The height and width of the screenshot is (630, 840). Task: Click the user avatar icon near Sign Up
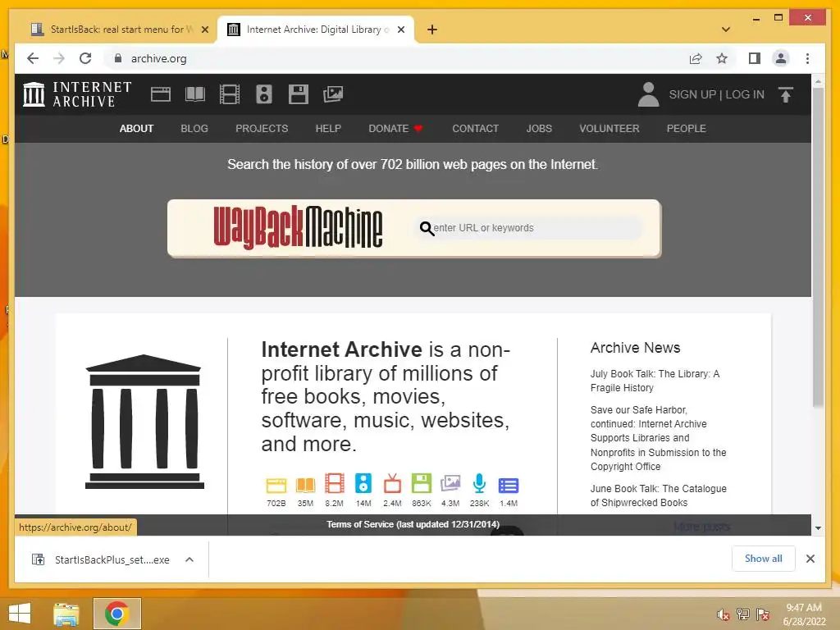point(648,94)
